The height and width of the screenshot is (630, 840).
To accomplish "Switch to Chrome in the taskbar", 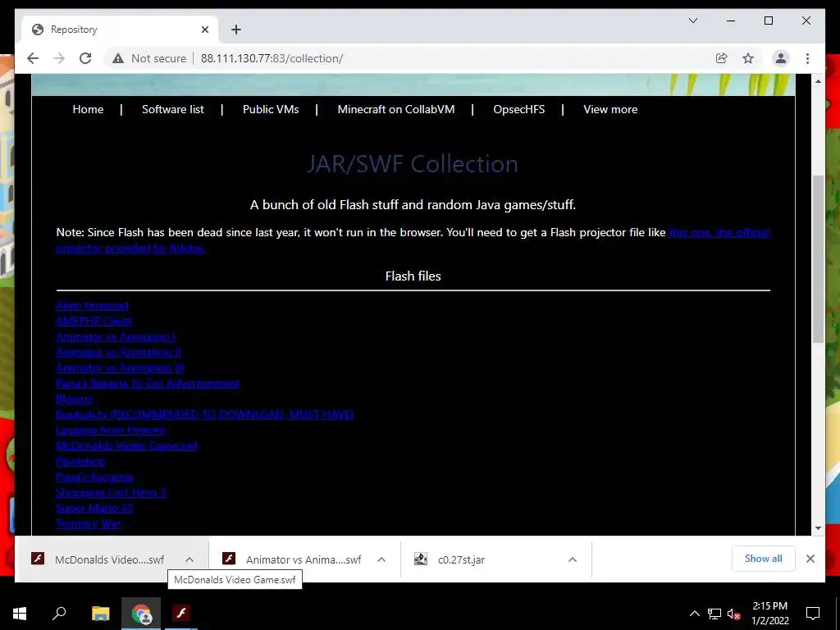I will pyautogui.click(x=141, y=614).
